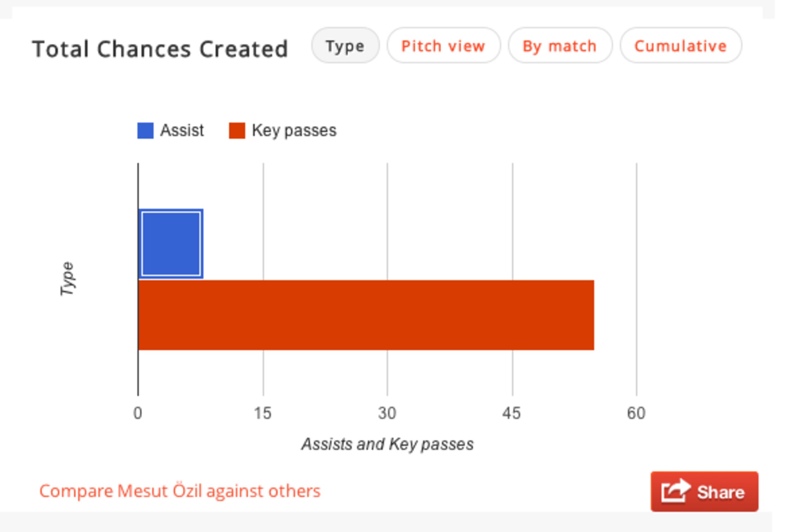Click the Share button
This screenshot has width=799, height=532.
(x=704, y=491)
